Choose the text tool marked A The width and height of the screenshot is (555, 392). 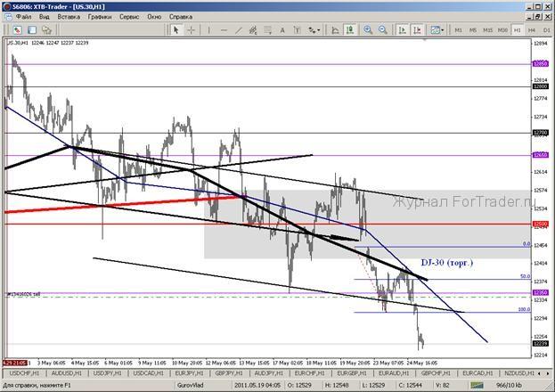point(282,30)
